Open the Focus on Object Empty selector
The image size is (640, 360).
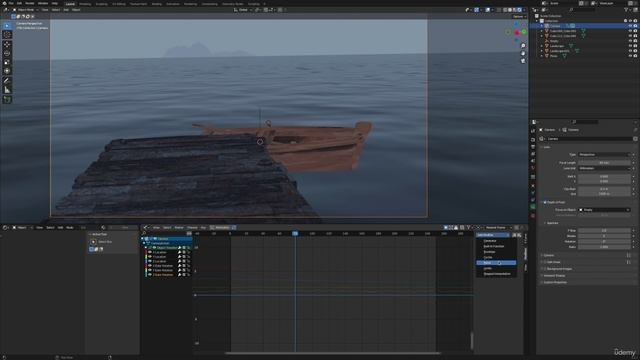[x=604, y=210]
